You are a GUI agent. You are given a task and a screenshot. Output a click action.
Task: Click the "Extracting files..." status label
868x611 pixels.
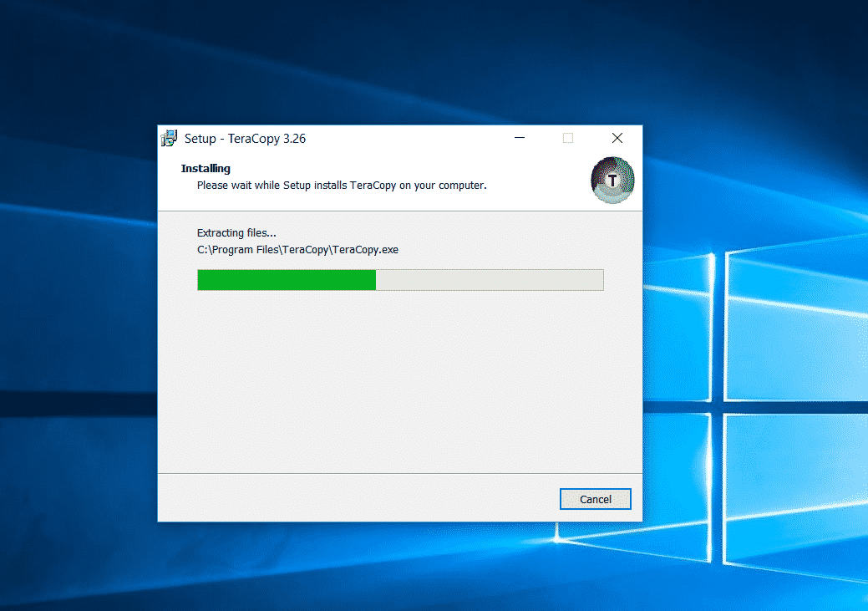236,233
